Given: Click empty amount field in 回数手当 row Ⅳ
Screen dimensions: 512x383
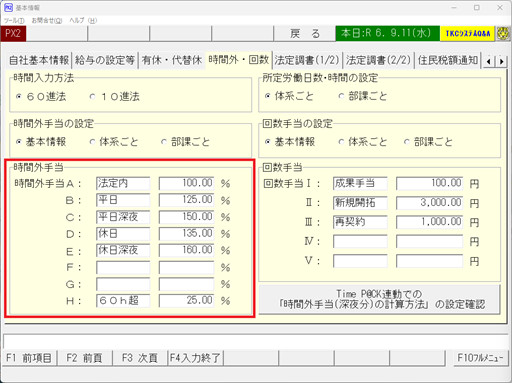Looking at the screenshot, I should tap(430, 241).
